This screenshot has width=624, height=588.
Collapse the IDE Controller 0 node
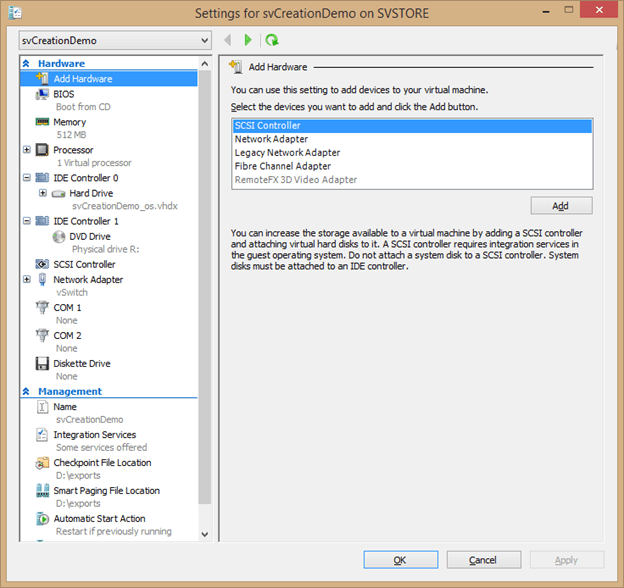(27, 178)
